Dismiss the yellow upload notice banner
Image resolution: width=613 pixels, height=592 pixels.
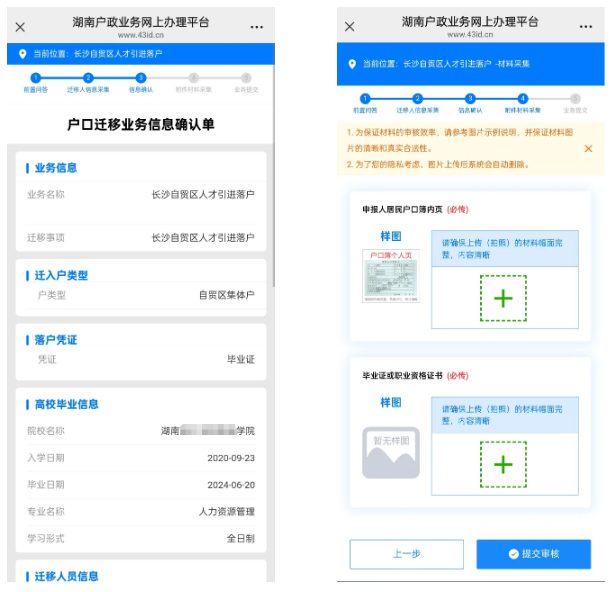[588, 148]
